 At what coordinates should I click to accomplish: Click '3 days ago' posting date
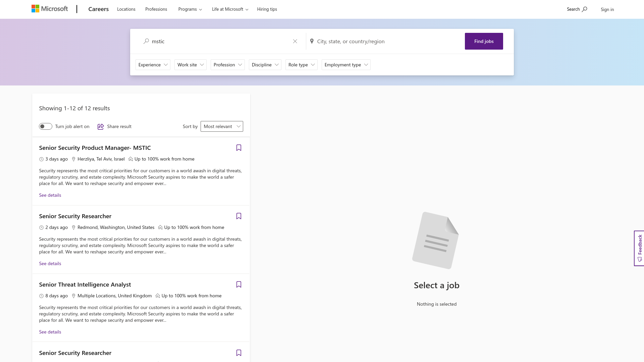pyautogui.click(x=56, y=159)
